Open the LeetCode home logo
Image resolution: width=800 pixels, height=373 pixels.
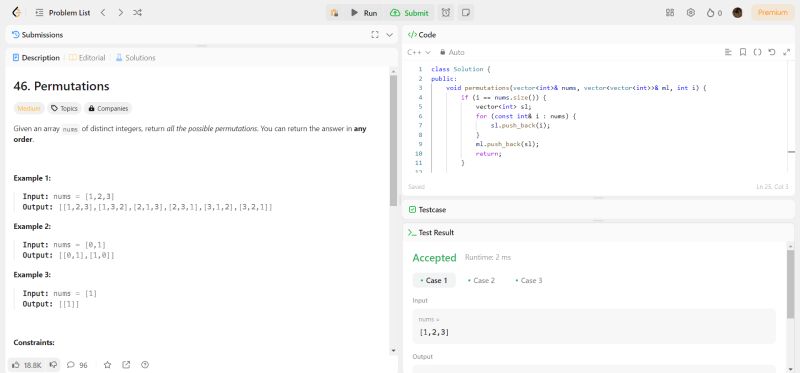click(16, 13)
